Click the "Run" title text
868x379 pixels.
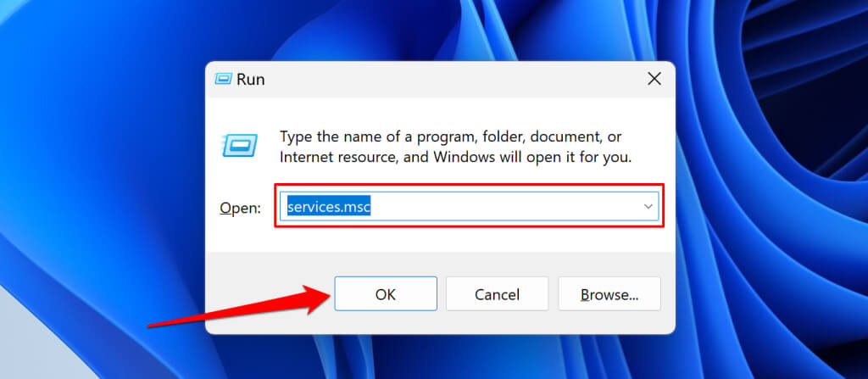pos(251,79)
